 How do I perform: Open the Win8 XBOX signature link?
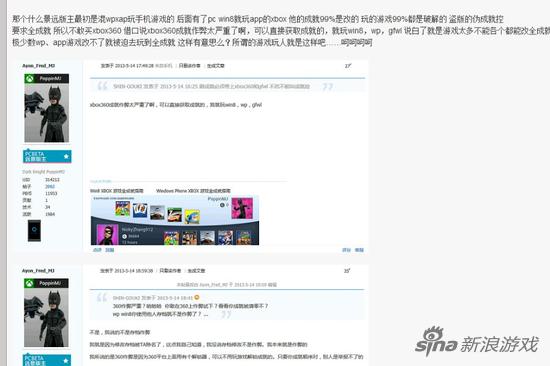117,191
